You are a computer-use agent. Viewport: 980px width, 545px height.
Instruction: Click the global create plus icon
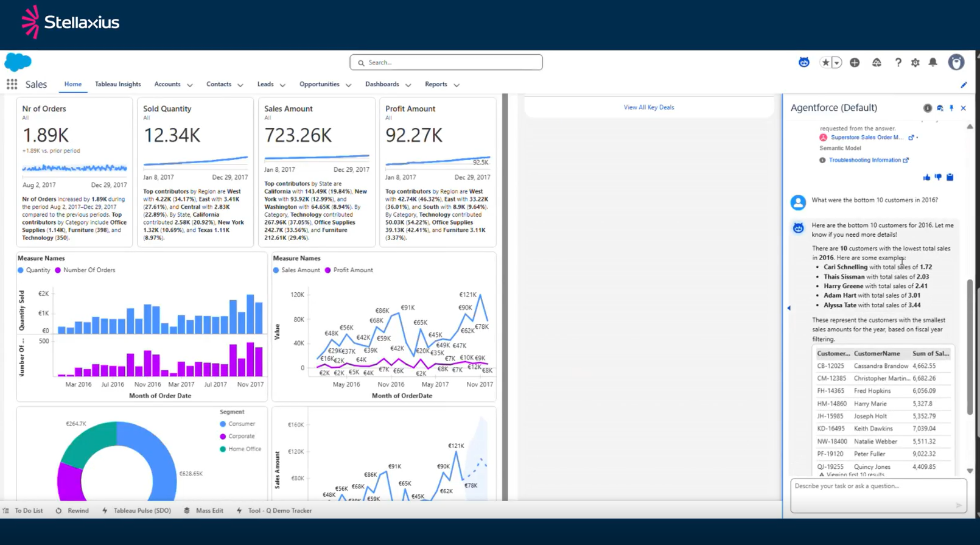[855, 63]
